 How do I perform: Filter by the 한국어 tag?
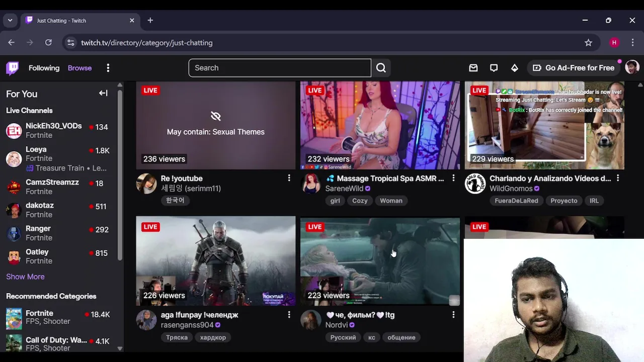tap(175, 200)
